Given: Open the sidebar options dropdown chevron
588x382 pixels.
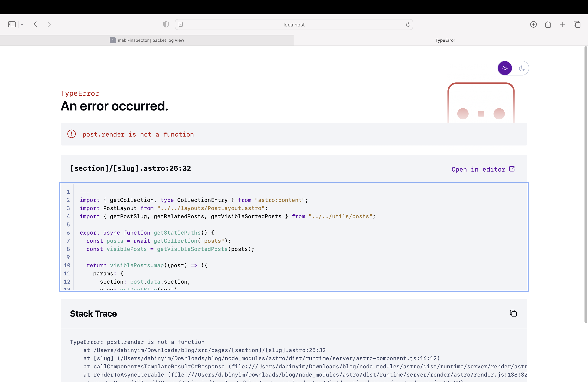Looking at the screenshot, I should click(22, 24).
